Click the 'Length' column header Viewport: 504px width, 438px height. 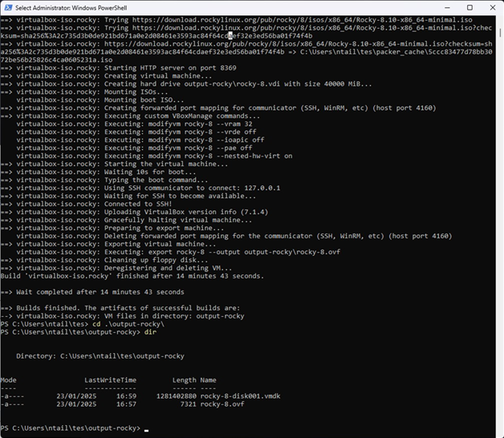(184, 380)
